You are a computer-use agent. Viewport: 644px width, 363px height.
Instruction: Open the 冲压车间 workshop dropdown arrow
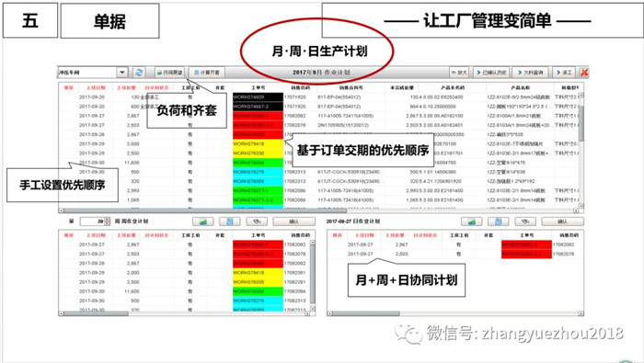click(x=122, y=73)
